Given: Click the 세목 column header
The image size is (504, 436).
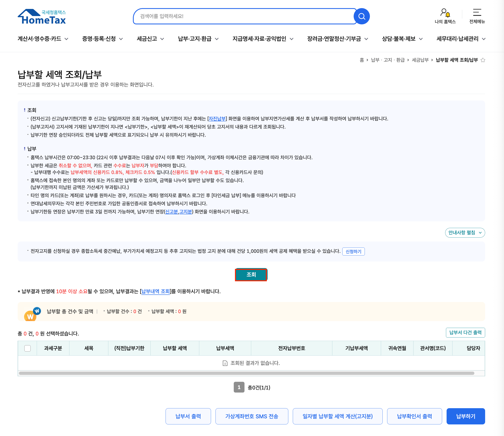Looking at the screenshot, I should pyautogui.click(x=89, y=348).
